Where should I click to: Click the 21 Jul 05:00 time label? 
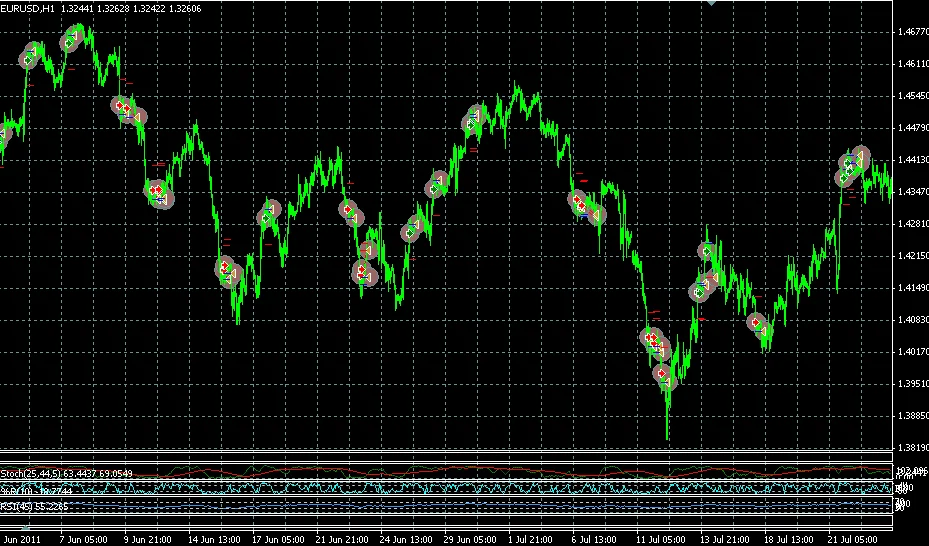pyautogui.click(x=853, y=539)
